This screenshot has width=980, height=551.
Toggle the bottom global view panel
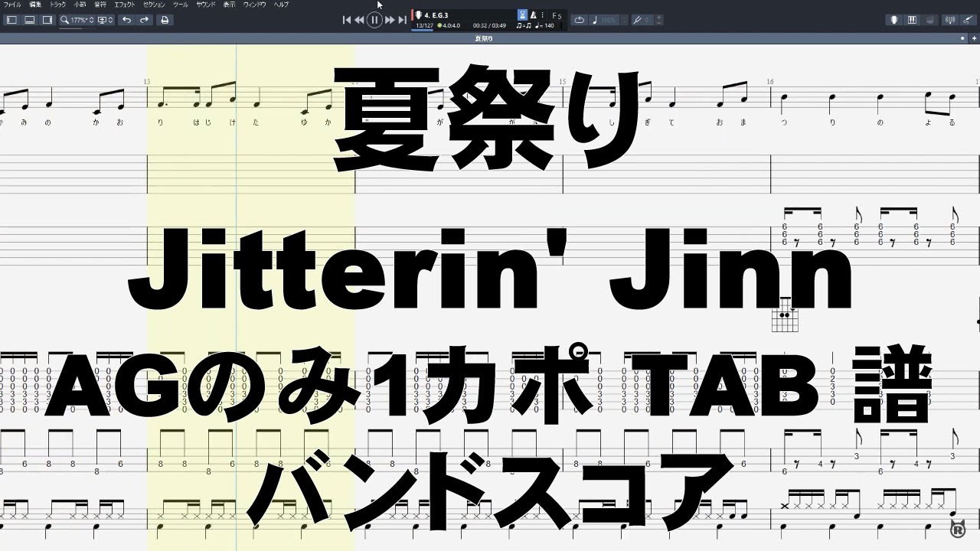(x=29, y=20)
